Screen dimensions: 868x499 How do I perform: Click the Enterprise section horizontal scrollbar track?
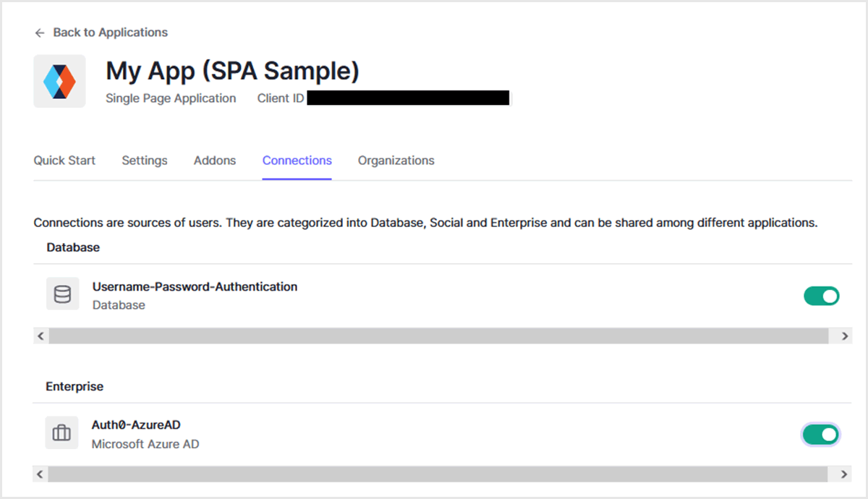click(x=438, y=474)
